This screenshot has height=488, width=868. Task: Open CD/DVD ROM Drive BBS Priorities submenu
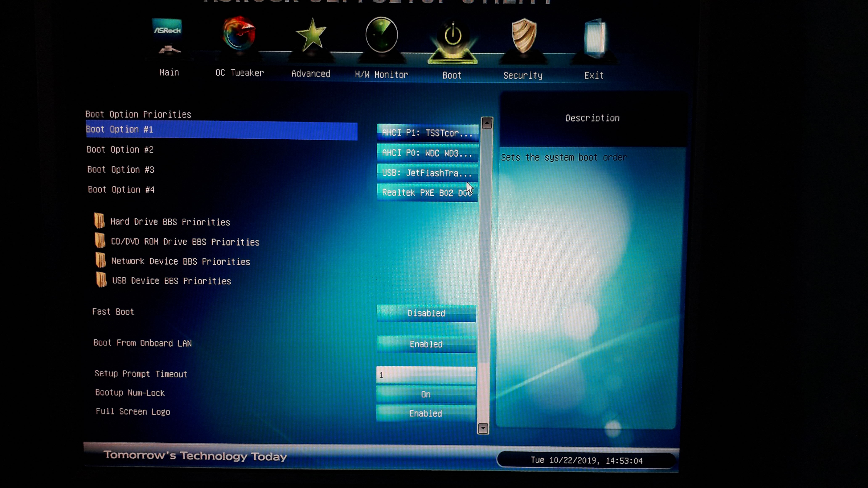pyautogui.click(x=185, y=242)
